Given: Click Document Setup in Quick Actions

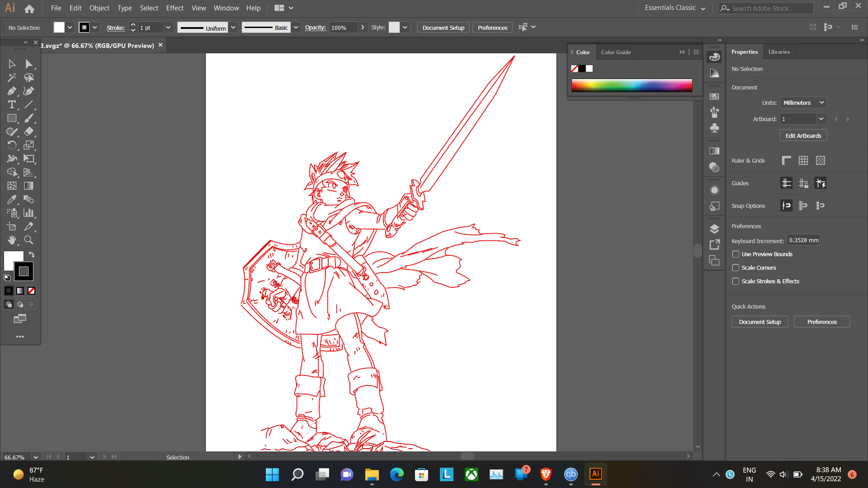Looking at the screenshot, I should [x=759, y=322].
